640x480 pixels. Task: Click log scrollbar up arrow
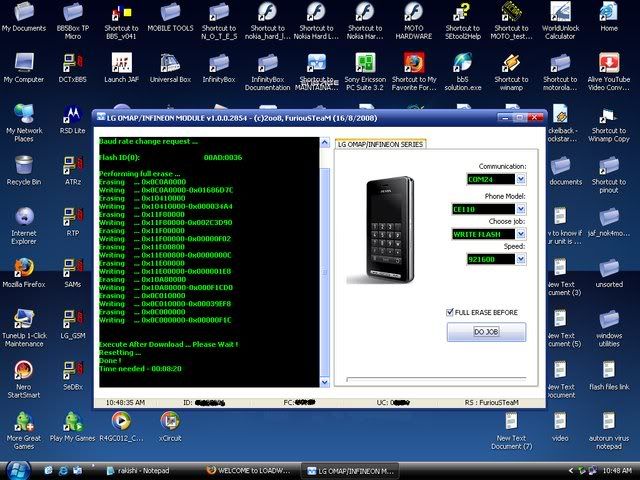324,142
